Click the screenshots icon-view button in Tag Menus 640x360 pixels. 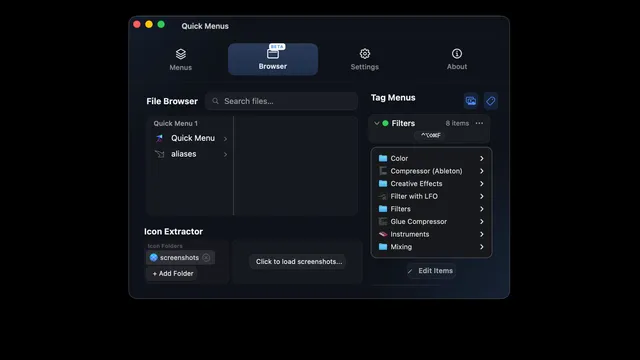click(471, 101)
